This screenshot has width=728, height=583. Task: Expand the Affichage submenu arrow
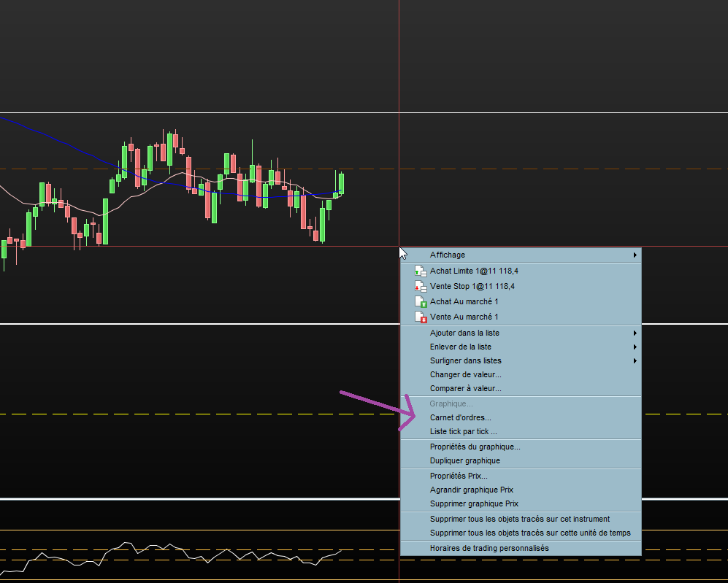(x=635, y=255)
